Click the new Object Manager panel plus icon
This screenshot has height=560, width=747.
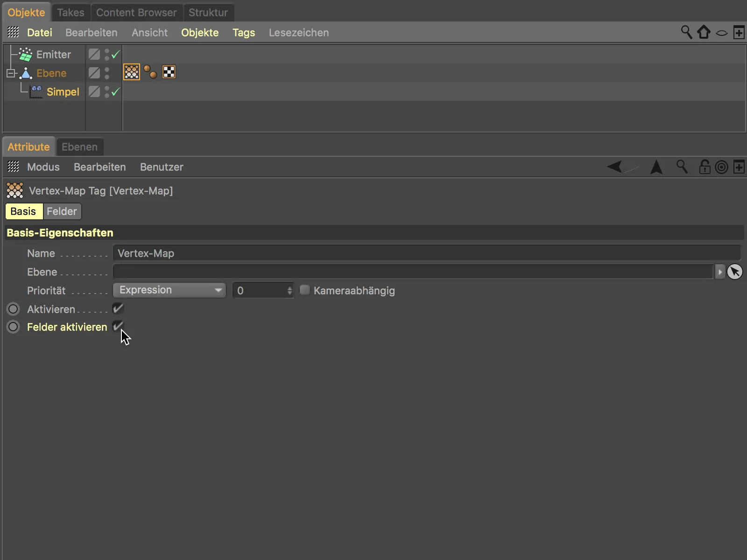pos(739,33)
